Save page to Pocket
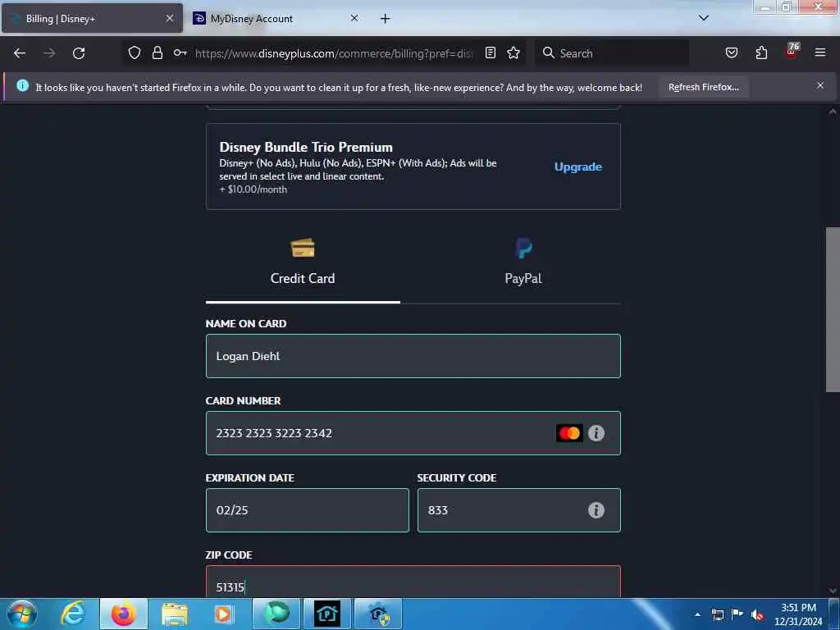 [731, 53]
